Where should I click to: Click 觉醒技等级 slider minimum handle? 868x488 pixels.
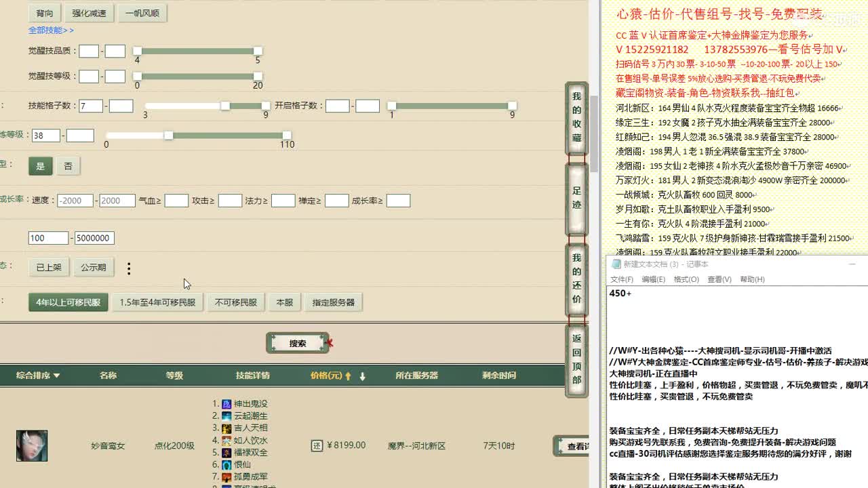(137, 77)
